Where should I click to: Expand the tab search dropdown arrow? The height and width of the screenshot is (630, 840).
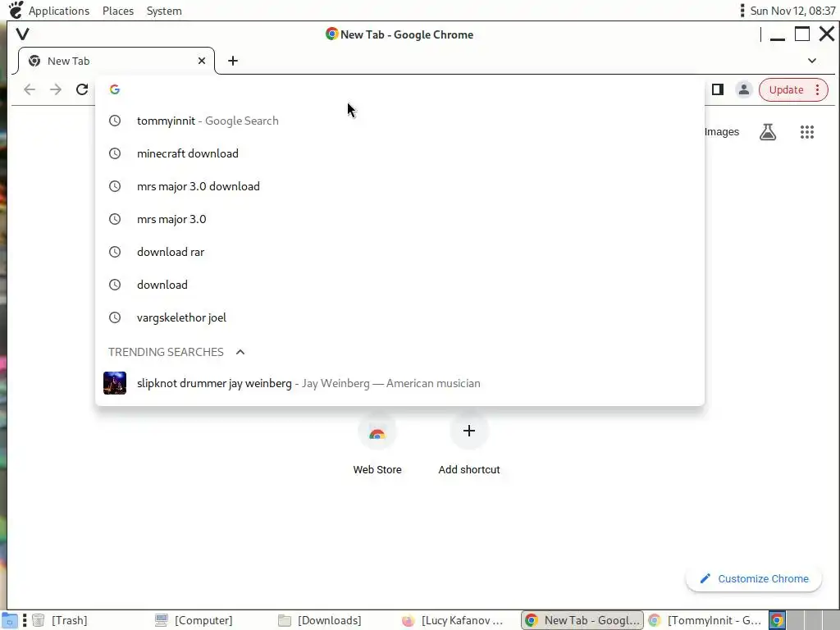(x=812, y=61)
